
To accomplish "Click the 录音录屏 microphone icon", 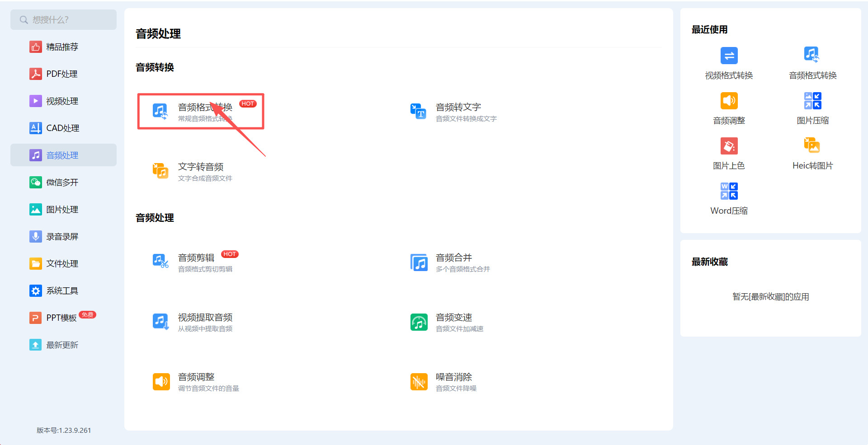I will pos(36,237).
